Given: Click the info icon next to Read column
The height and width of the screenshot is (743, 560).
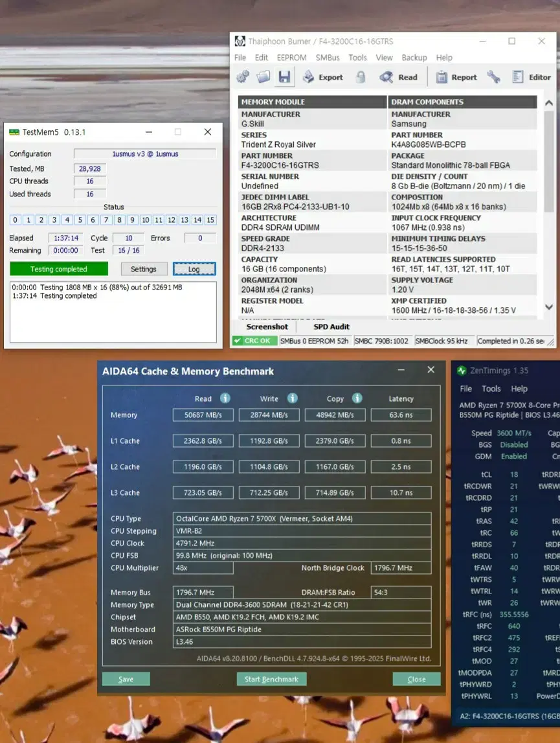Looking at the screenshot, I should click(225, 398).
